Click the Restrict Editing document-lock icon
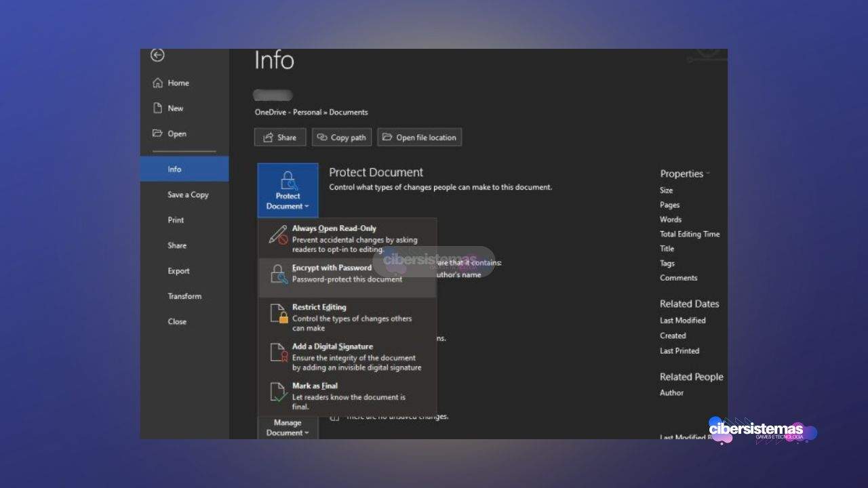This screenshot has width=868, height=488. coord(279,313)
